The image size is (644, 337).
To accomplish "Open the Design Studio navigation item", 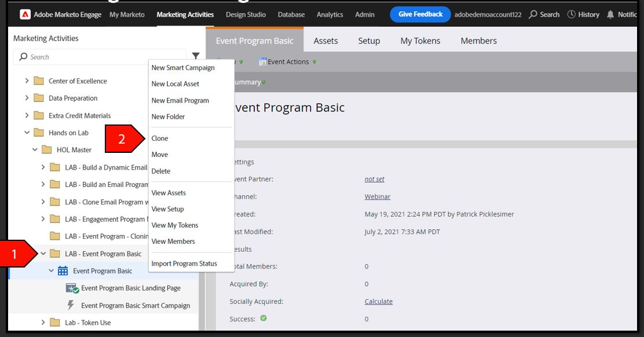I will click(246, 14).
